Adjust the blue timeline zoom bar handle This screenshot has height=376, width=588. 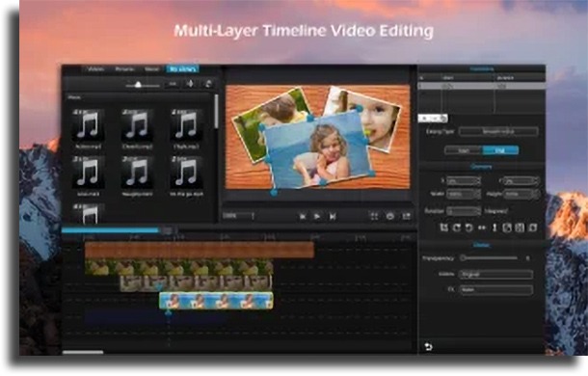click(168, 230)
